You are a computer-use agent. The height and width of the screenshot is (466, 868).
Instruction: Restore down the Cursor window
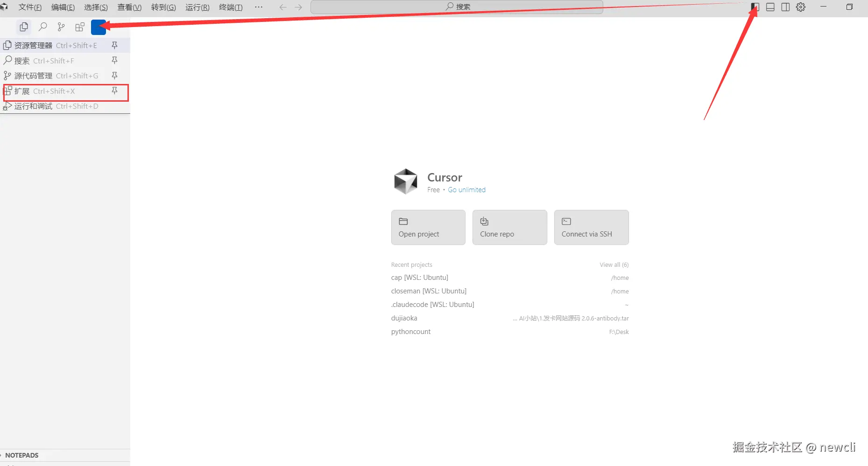(x=849, y=7)
